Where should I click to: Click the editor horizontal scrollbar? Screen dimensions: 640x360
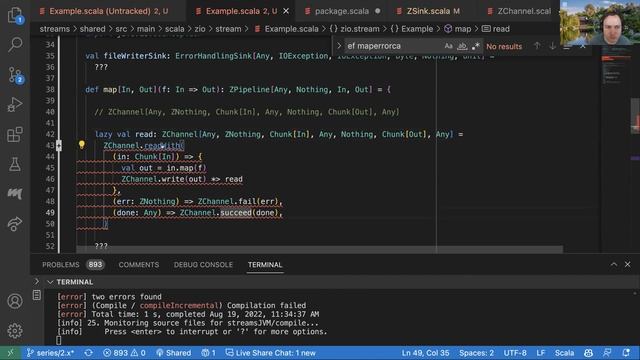click(319, 249)
